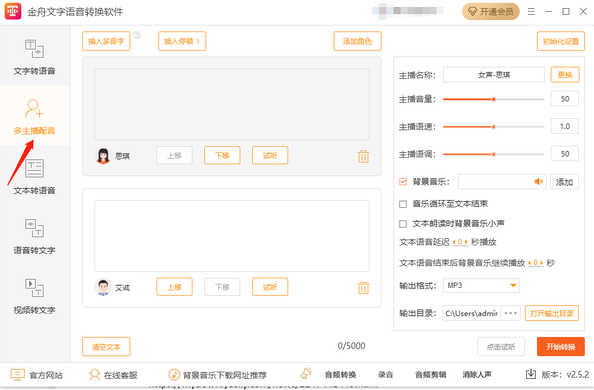The image size is (594, 390).
Task: Open the 输出格式 MP3 dropdown
Action: 481,285
